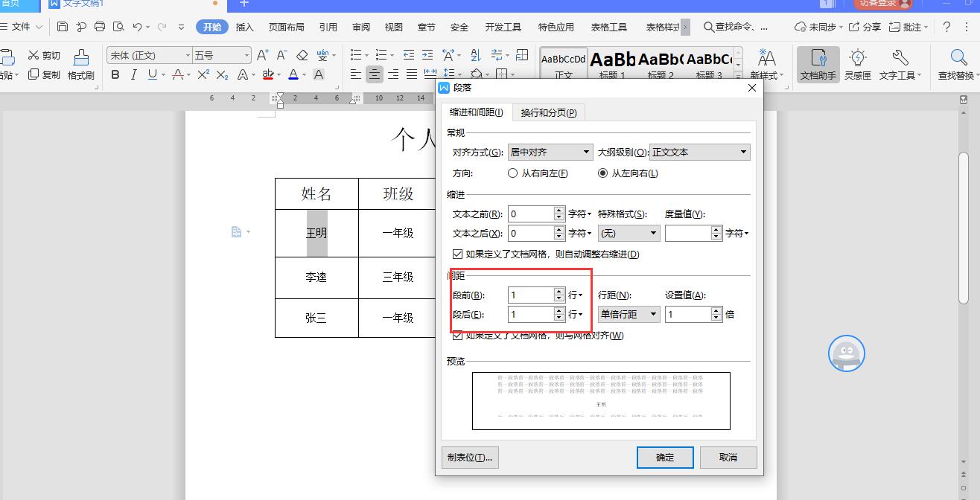The image size is (980, 500).
Task: Apply Superscript formatting
Action: coord(203,74)
